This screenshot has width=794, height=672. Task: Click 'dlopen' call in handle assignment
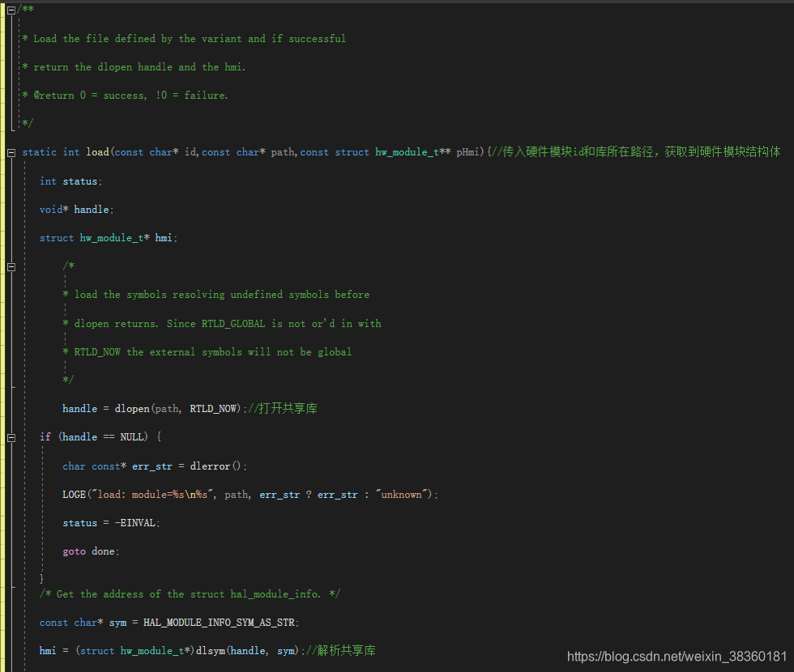[x=132, y=408]
